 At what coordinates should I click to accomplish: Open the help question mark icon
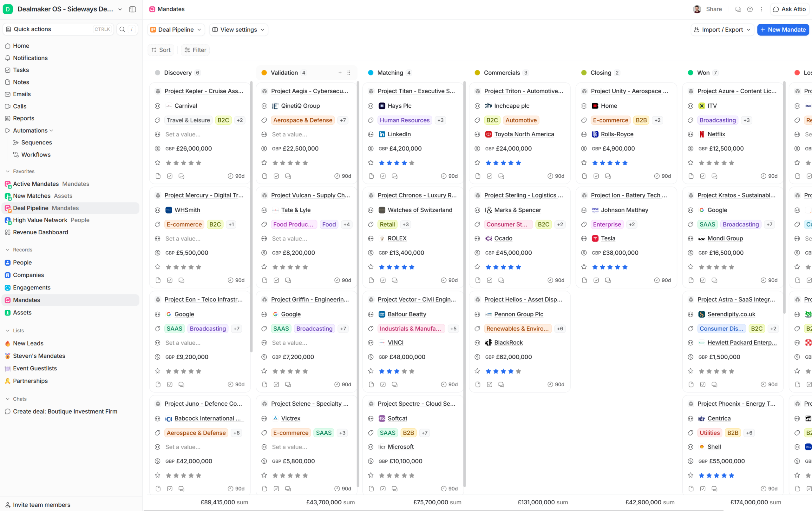pos(750,9)
